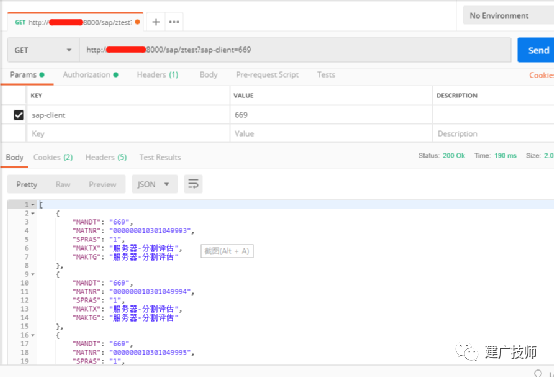Click the search icon in bottom status bar
The height and width of the screenshot is (377, 554).
(538, 373)
